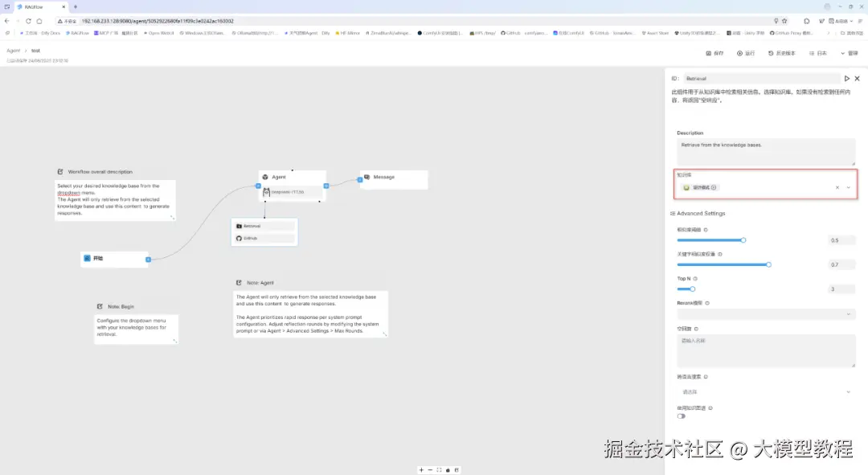This screenshot has width=868, height=475.
Task: Toggle the use knowledge graph switch
Action: click(x=682, y=416)
